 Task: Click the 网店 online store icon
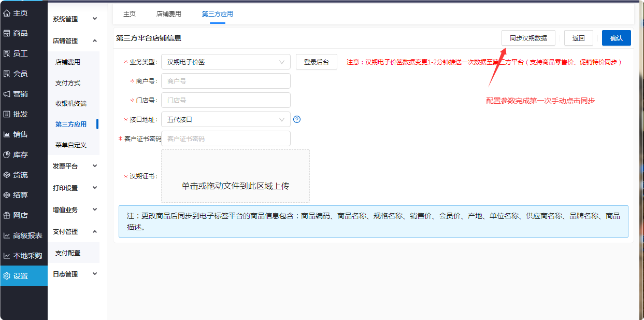pyautogui.click(x=7, y=215)
